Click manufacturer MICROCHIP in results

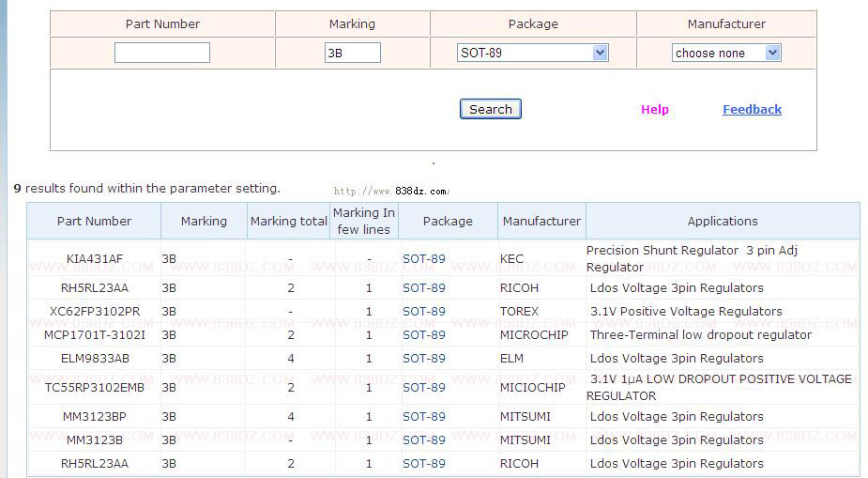534,335
